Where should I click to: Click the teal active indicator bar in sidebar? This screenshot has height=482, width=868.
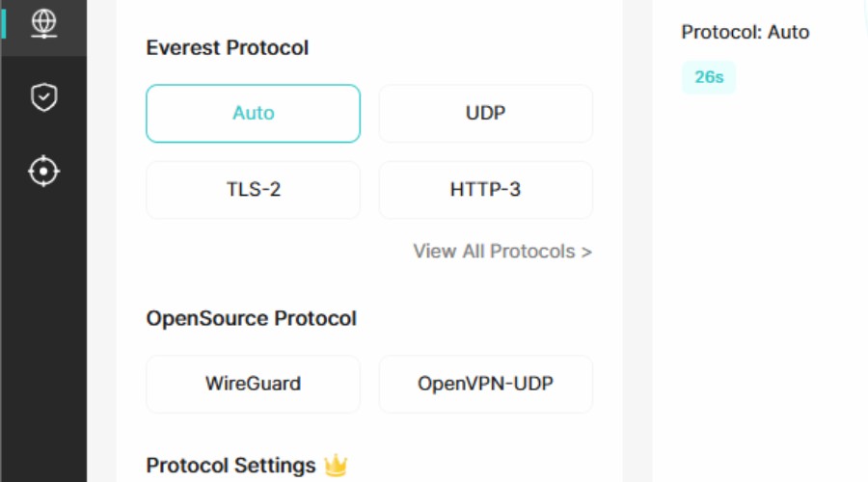coord(3,23)
